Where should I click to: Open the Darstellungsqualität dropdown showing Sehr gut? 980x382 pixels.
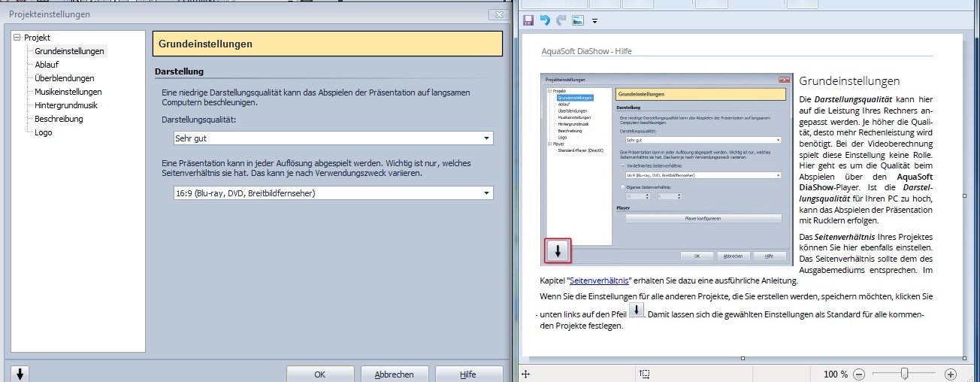[328, 138]
